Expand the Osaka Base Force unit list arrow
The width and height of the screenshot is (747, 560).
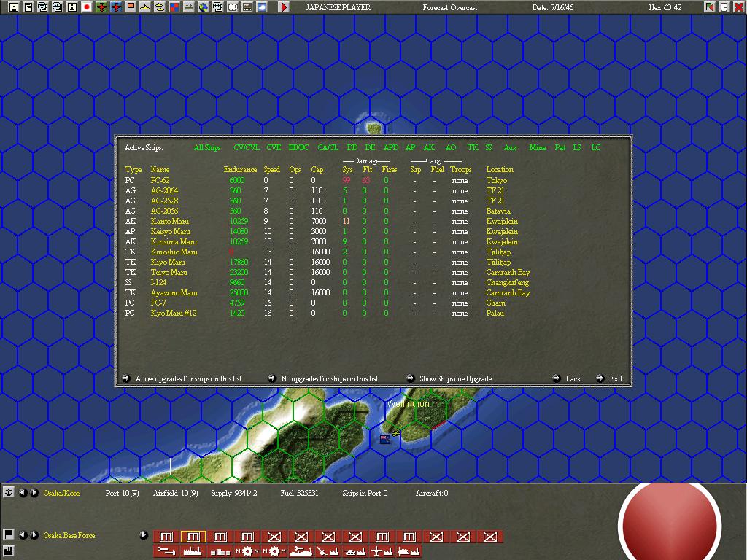click(143, 534)
